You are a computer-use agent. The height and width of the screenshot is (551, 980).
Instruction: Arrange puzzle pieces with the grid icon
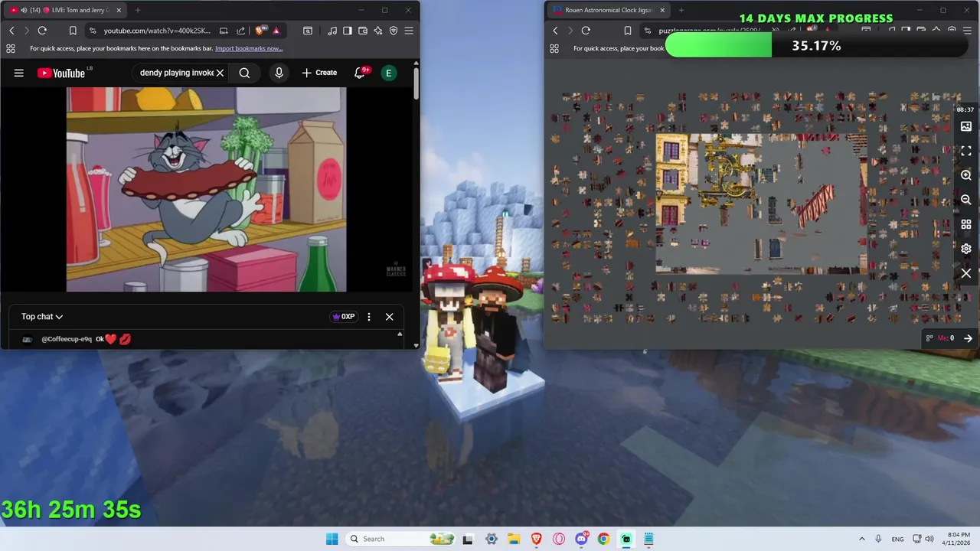pyautogui.click(x=966, y=224)
